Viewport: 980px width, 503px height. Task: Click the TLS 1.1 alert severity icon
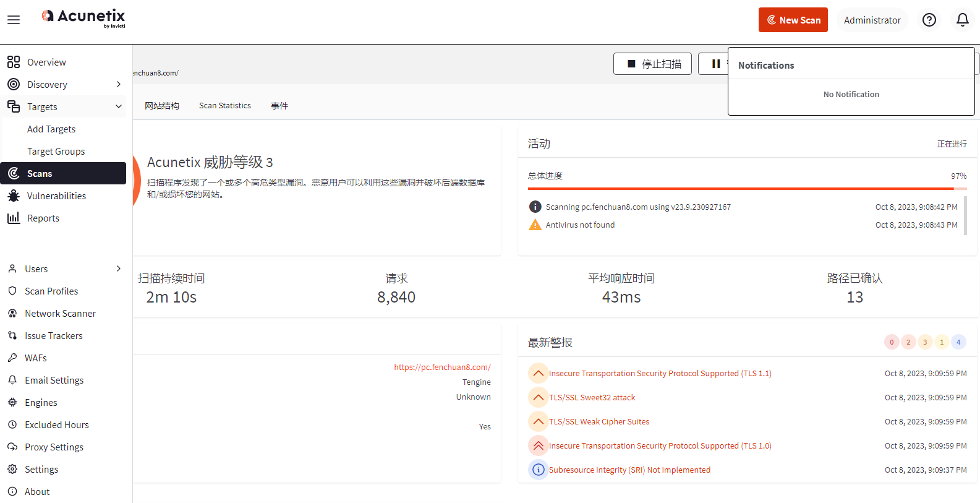539,373
